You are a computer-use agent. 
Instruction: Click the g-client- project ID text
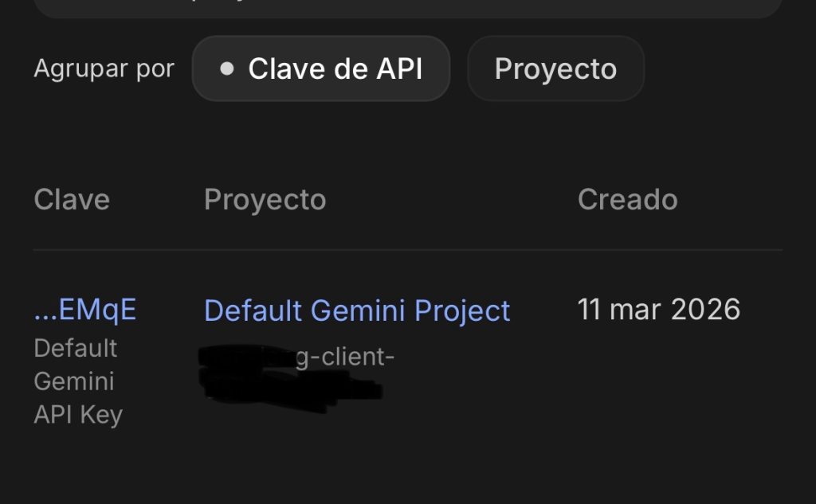pyautogui.click(x=345, y=357)
